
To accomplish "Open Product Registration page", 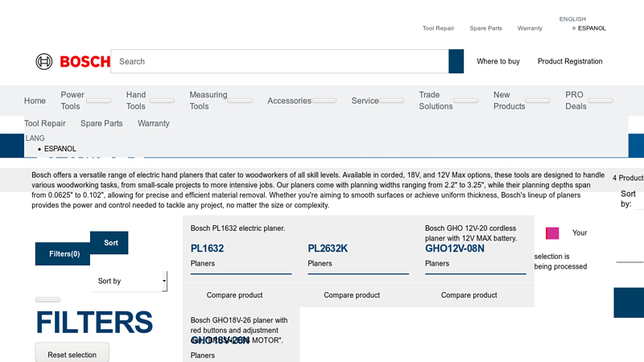I will click(570, 61).
